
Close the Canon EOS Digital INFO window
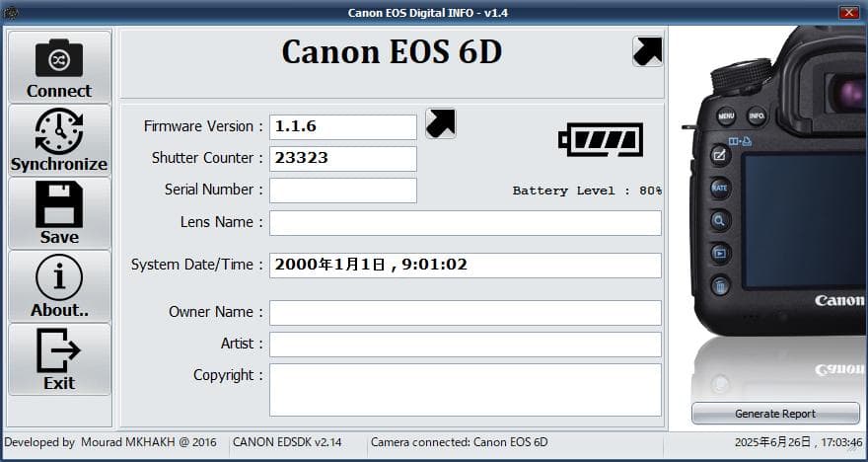(x=848, y=12)
